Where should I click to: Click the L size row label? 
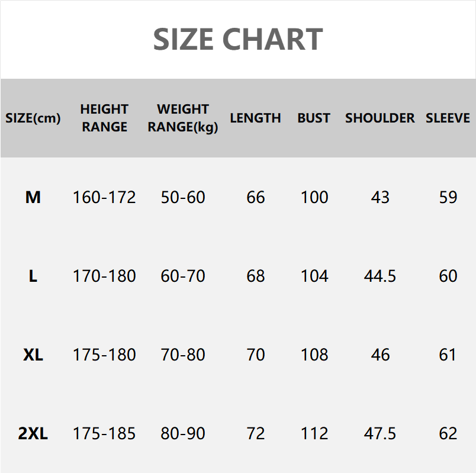(33, 276)
